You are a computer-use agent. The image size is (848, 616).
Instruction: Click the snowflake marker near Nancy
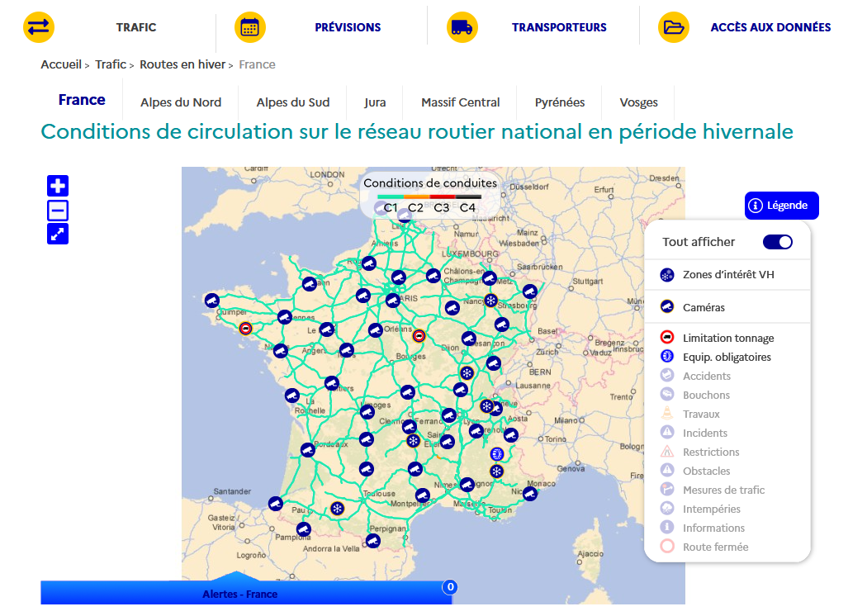click(x=490, y=300)
